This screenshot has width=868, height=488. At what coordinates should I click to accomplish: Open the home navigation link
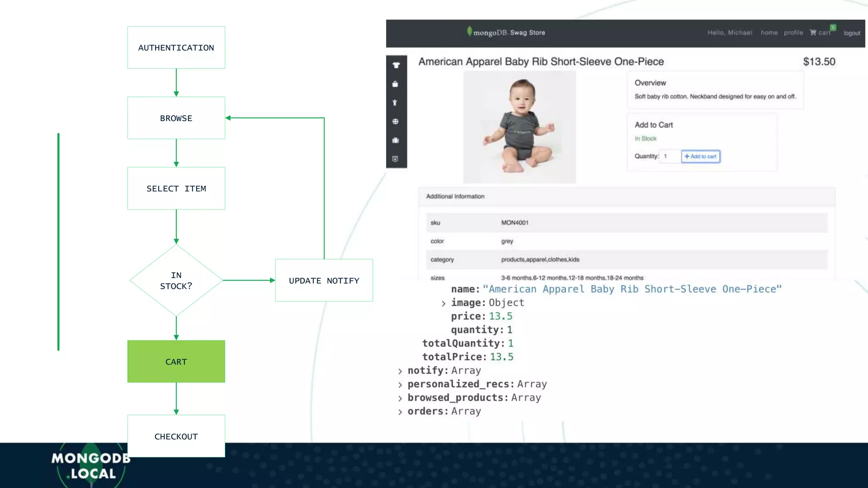click(x=769, y=33)
